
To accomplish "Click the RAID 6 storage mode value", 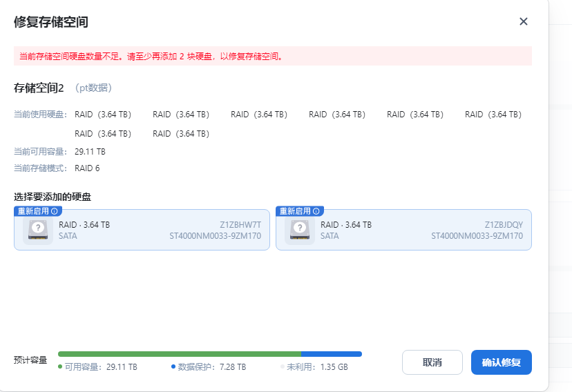I will [x=87, y=168].
